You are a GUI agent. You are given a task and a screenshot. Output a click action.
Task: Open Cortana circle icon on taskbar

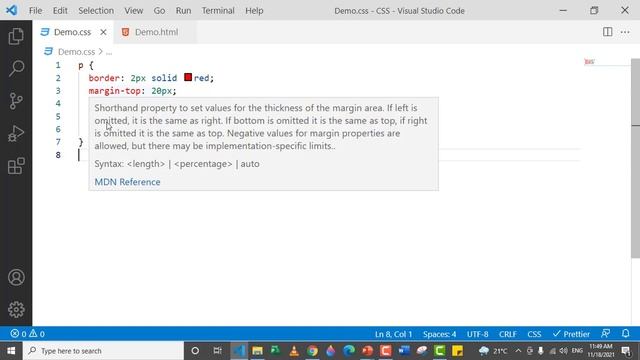click(x=195, y=351)
